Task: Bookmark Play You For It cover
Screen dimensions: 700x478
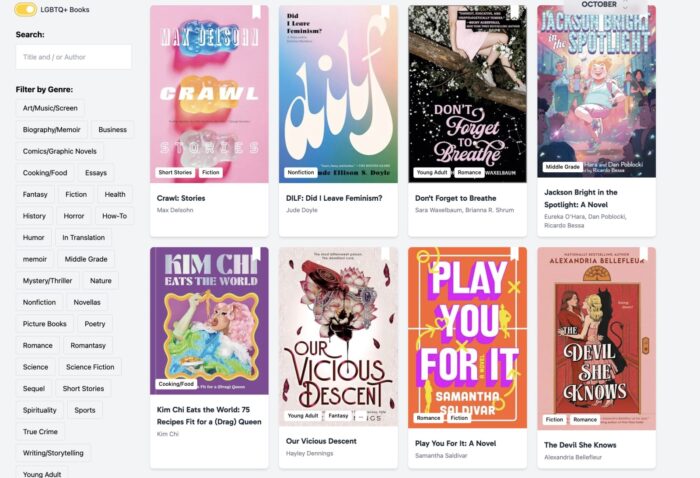Action: pyautogui.click(x=515, y=254)
